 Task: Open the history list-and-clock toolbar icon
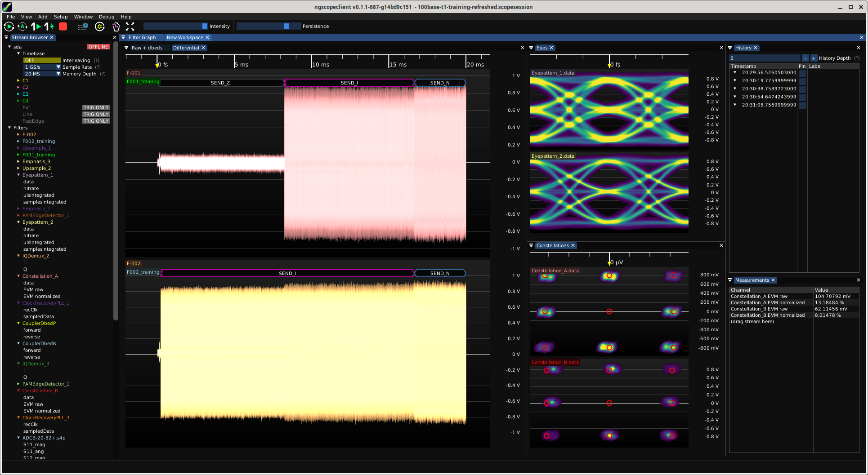pyautogui.click(x=83, y=27)
